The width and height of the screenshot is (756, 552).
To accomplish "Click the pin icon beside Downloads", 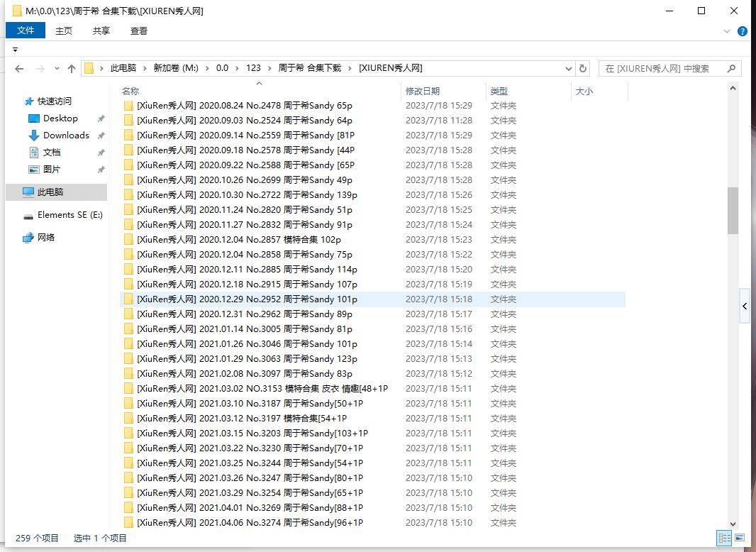I will [101, 136].
